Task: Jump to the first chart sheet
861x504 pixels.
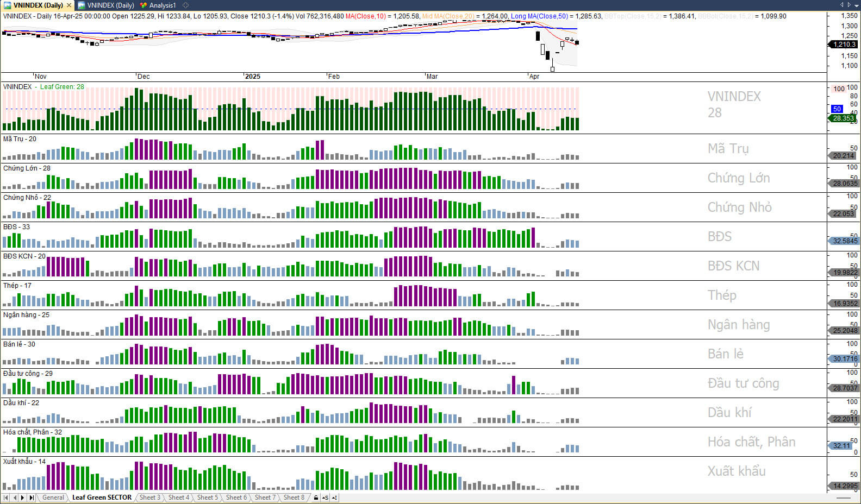Action: (x=6, y=497)
